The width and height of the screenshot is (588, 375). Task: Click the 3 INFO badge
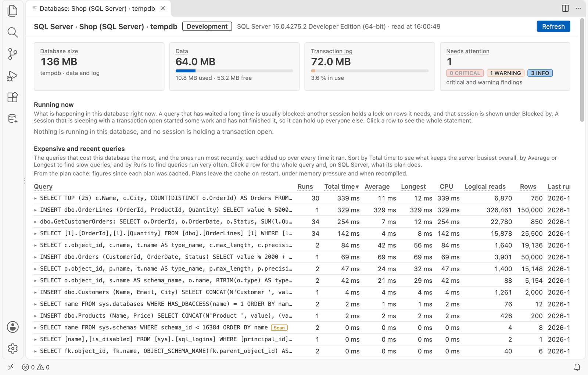(540, 73)
